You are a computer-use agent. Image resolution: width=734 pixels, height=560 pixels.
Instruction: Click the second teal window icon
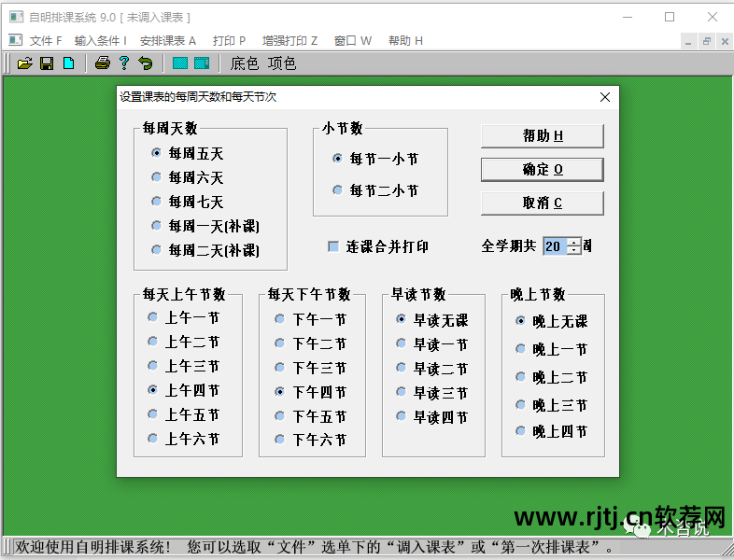coord(202,63)
